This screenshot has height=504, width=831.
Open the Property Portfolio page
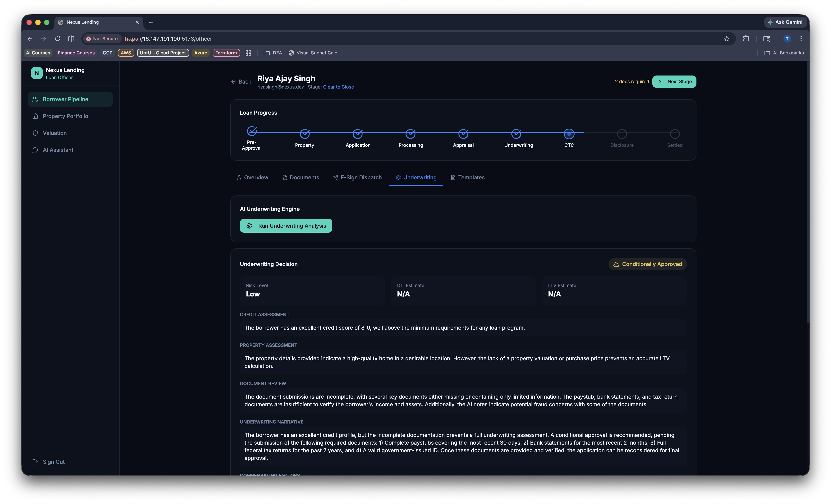pyautogui.click(x=65, y=116)
